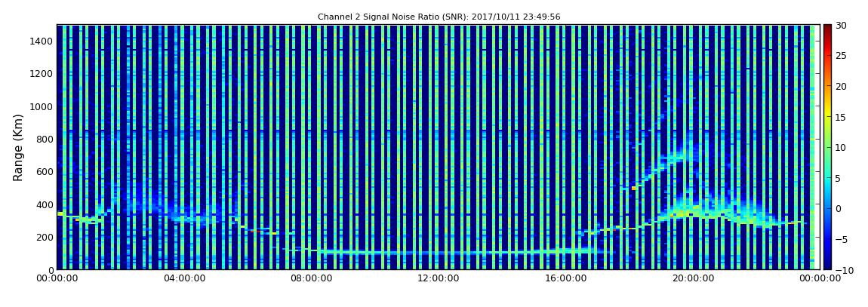Click the 800 tick label on the range axis

[45, 139]
